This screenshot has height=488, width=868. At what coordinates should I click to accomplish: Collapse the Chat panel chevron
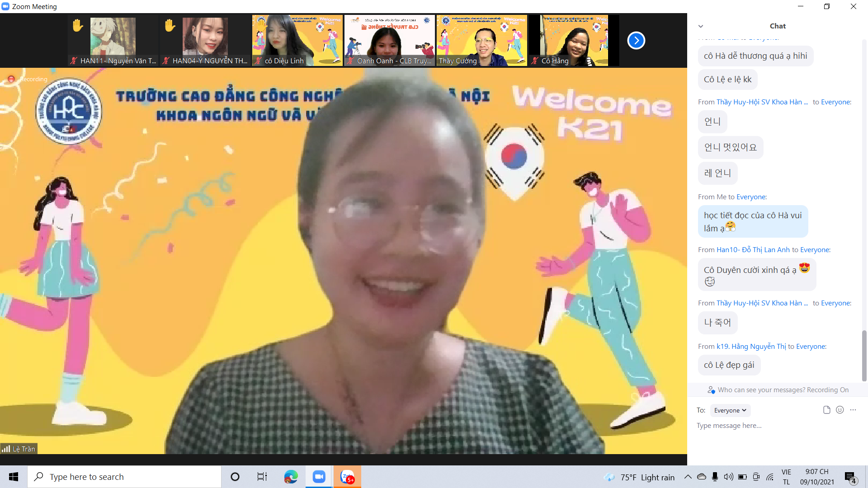point(701,26)
